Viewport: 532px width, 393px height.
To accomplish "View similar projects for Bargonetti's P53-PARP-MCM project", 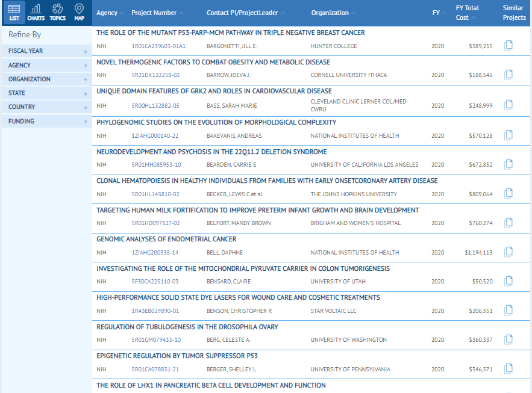I will point(509,45).
